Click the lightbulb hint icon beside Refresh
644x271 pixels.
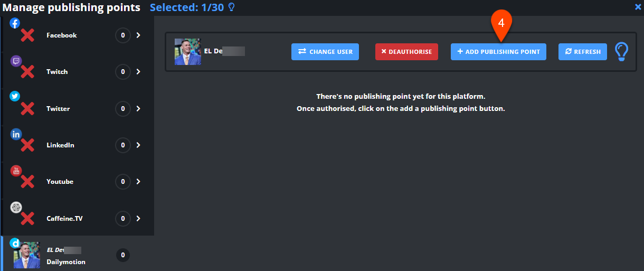622,52
